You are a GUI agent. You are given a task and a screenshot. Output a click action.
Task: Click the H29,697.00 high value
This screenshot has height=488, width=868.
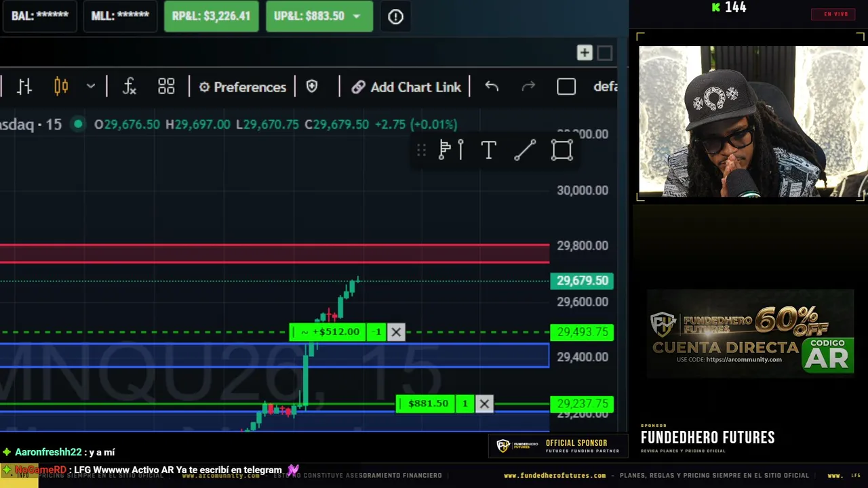pos(198,125)
